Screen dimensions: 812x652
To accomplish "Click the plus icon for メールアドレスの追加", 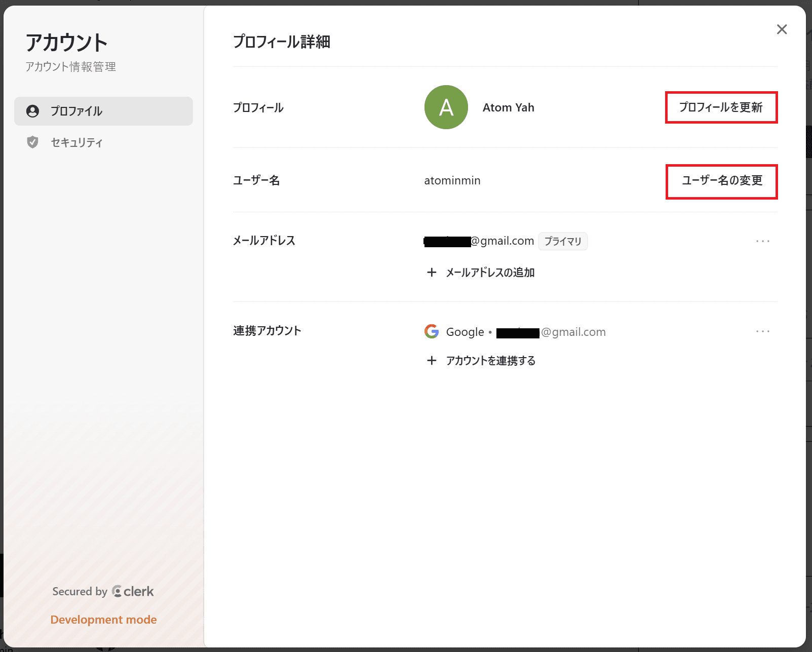I will (432, 273).
